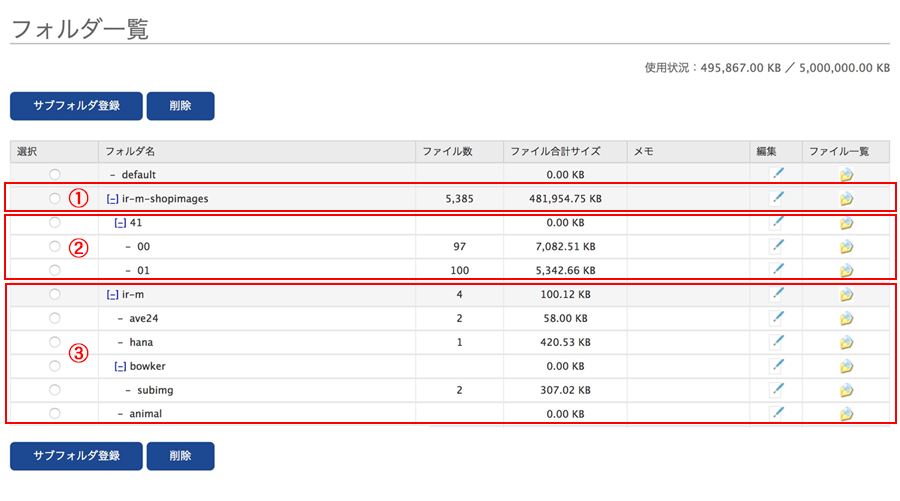Collapse the 41 subfolder
This screenshot has width=900, height=501.
coord(120,223)
